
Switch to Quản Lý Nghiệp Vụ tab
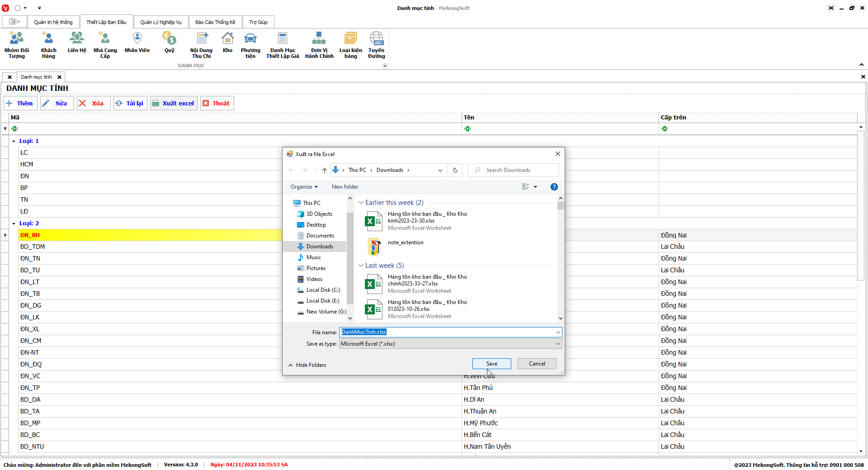[x=160, y=22]
